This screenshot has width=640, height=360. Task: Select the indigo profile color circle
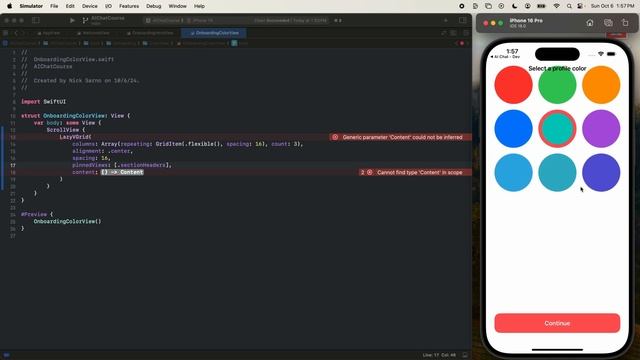(x=601, y=172)
